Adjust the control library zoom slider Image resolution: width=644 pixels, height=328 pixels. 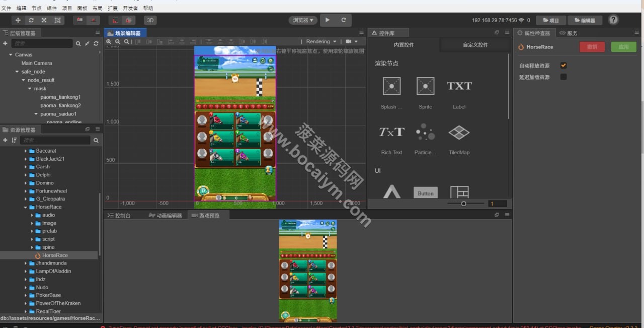point(463,204)
